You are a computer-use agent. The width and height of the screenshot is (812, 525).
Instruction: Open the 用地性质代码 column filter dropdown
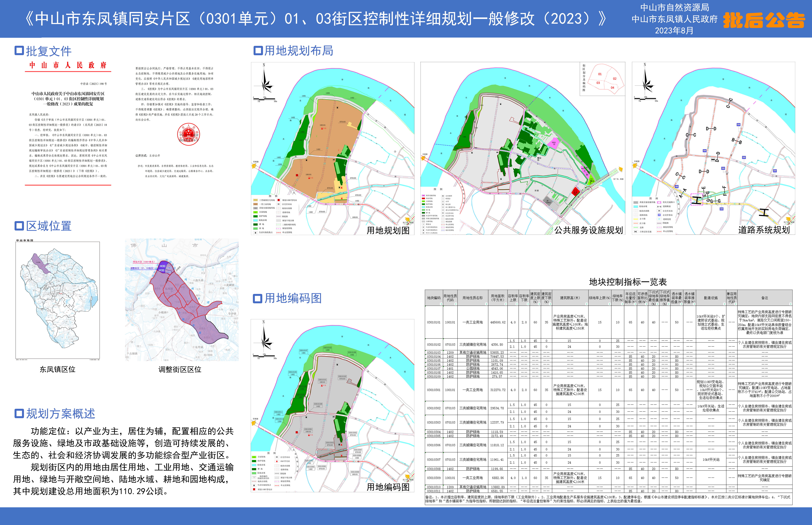(x=456, y=304)
